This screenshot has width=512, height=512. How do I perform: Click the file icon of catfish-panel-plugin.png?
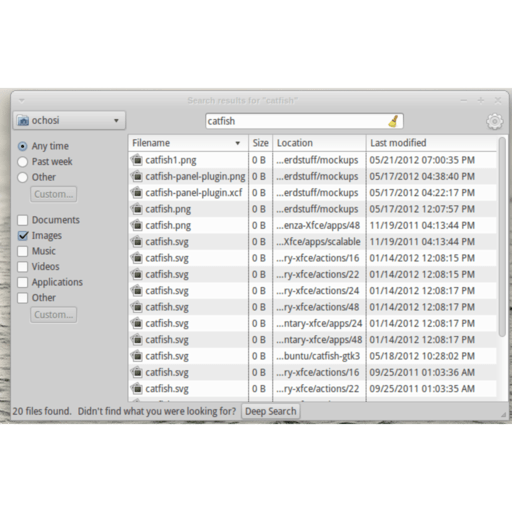pos(137,176)
